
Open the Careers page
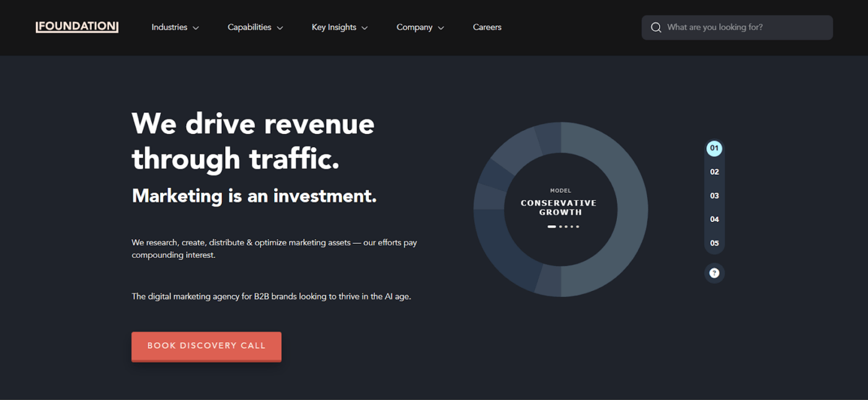(x=487, y=27)
